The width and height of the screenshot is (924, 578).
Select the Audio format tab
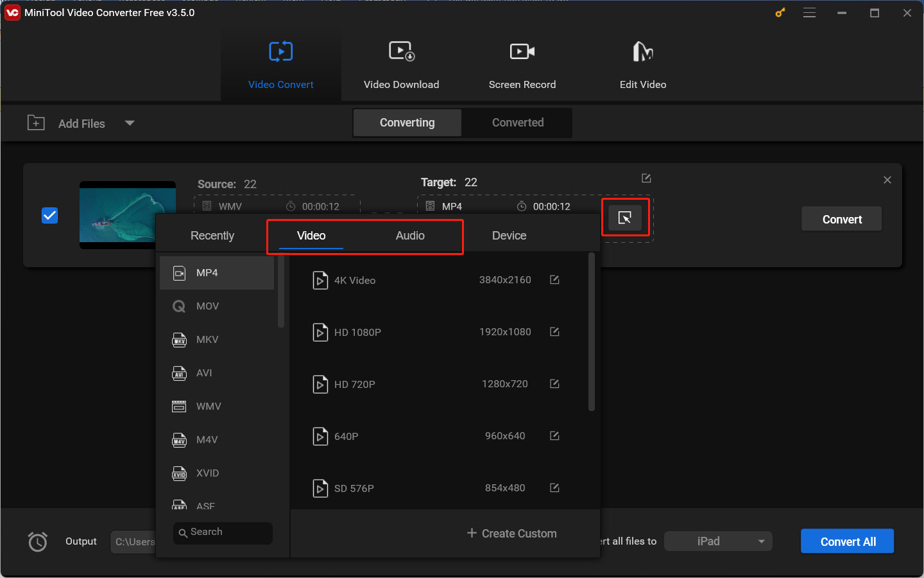point(410,236)
